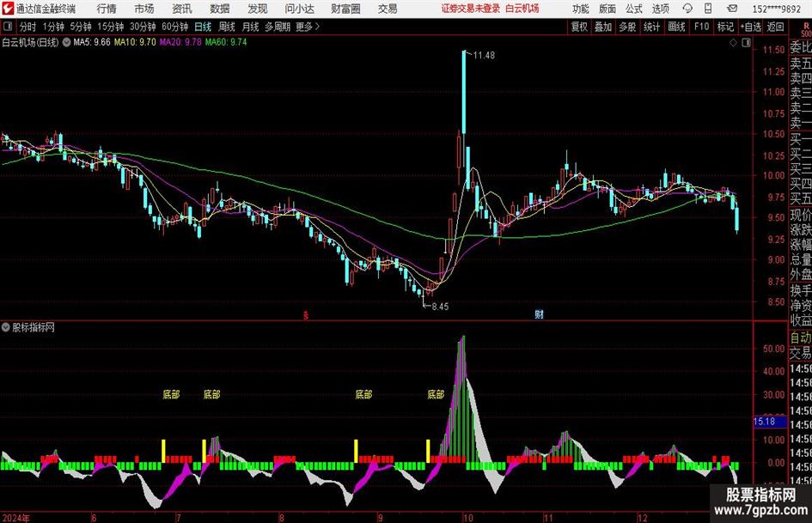Toggle 叠加 overlay mode
This screenshot has width=812, height=523.
click(603, 27)
